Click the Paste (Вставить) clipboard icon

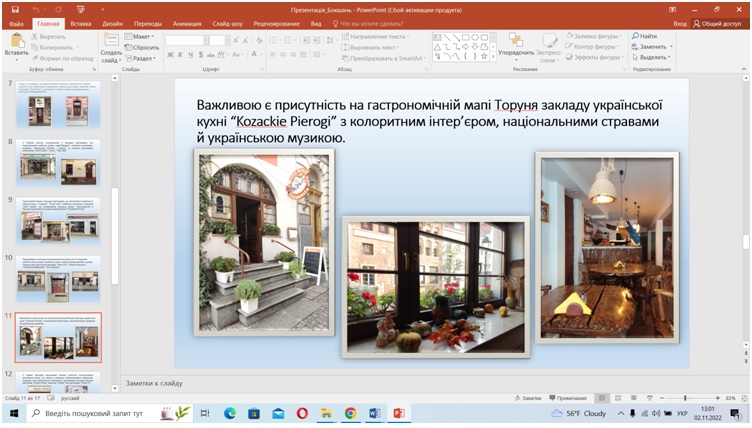16,41
